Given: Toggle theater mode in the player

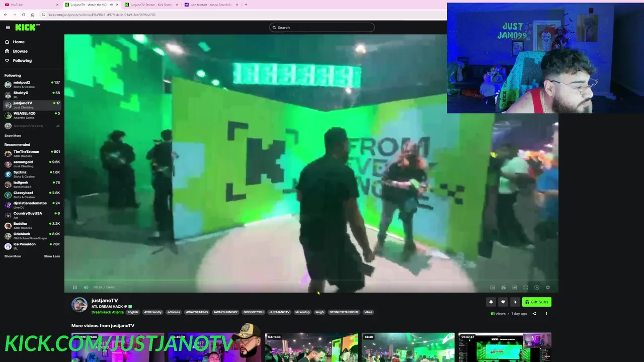Looking at the screenshot, I should pyautogui.click(x=515, y=288).
